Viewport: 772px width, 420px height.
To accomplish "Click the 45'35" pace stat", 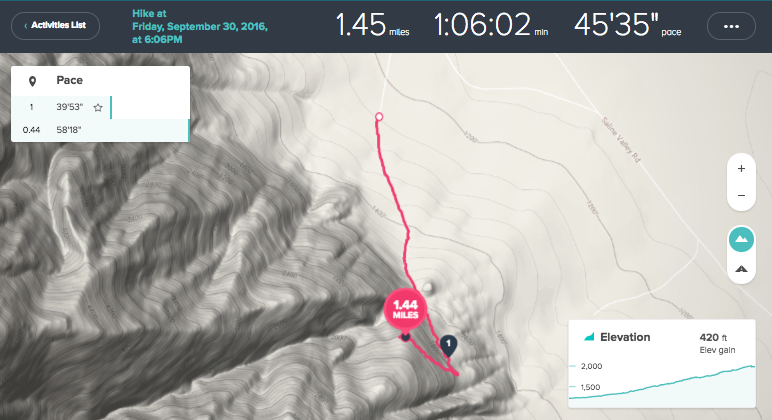I will coord(627,25).
